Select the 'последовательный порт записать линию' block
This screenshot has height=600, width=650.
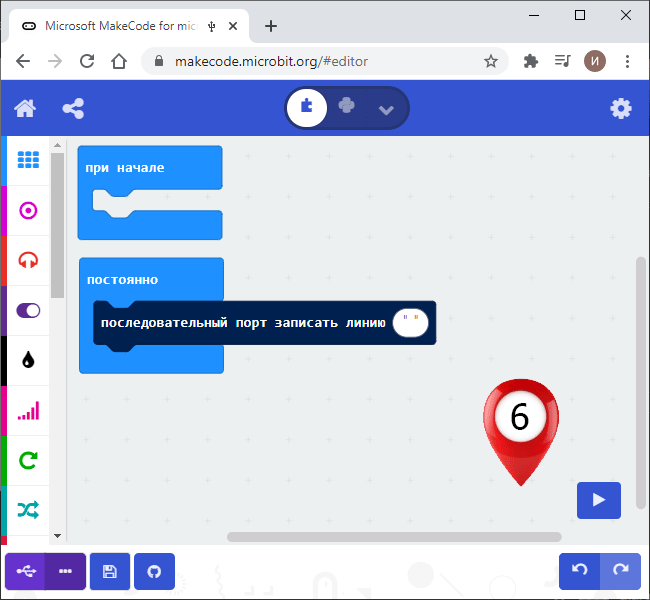click(x=243, y=323)
